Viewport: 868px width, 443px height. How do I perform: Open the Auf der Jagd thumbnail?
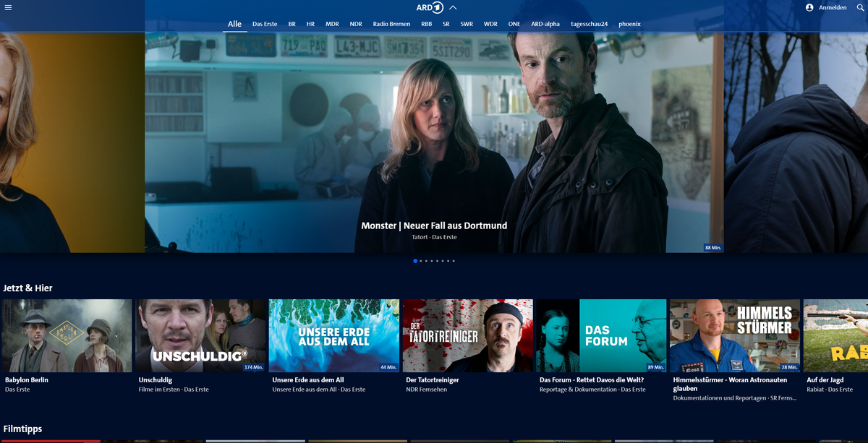tap(835, 335)
